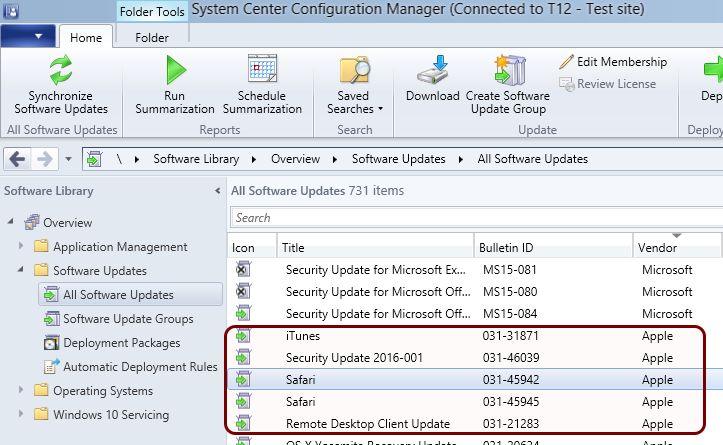Click icon of MS15-084 update row
The width and height of the screenshot is (723, 445).
tap(243, 313)
